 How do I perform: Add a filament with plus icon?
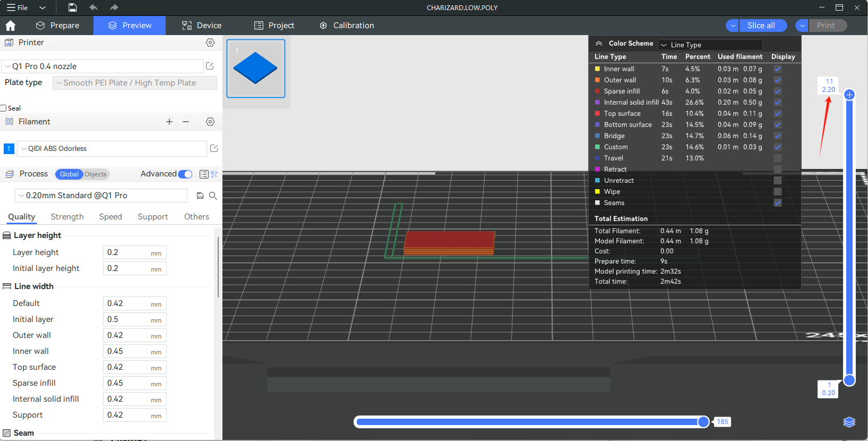(169, 122)
